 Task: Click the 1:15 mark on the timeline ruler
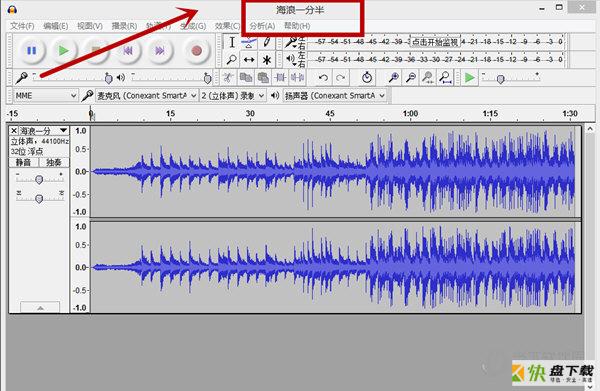pyautogui.click(x=490, y=113)
